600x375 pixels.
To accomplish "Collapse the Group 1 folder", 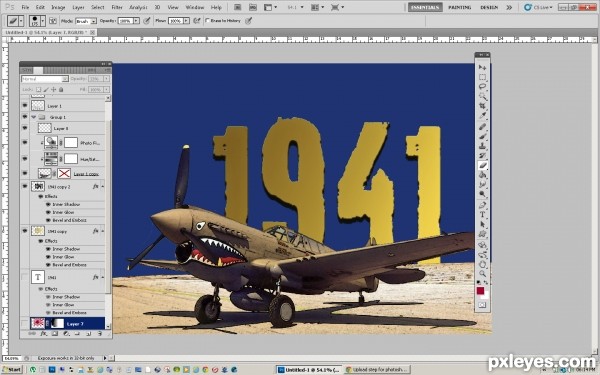I will tap(34, 117).
